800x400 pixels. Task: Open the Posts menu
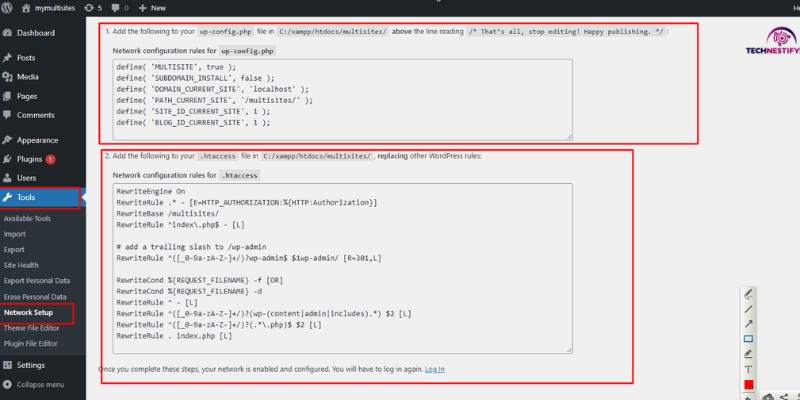point(26,58)
